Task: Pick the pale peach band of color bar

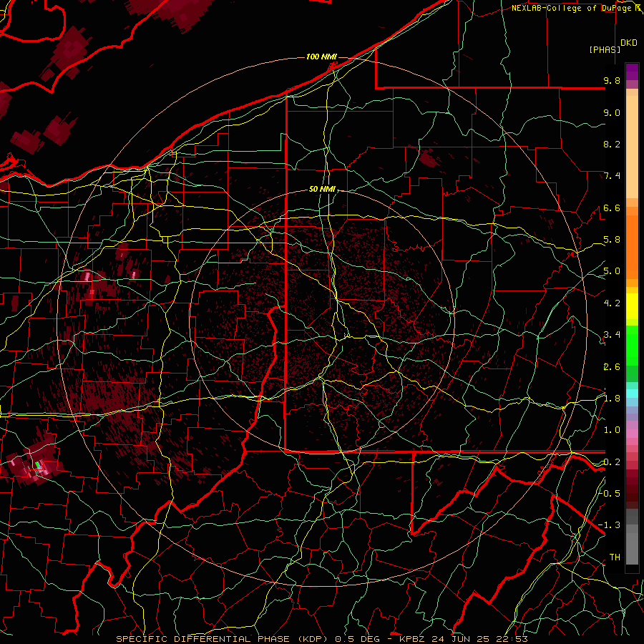Action: pyautogui.click(x=632, y=148)
